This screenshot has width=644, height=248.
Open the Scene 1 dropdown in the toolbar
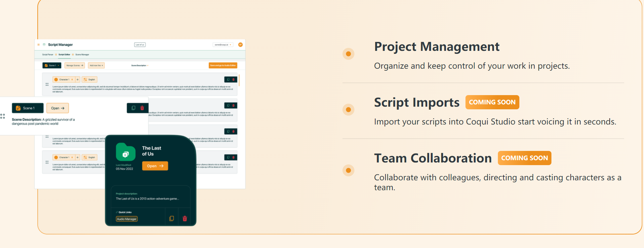tap(52, 65)
